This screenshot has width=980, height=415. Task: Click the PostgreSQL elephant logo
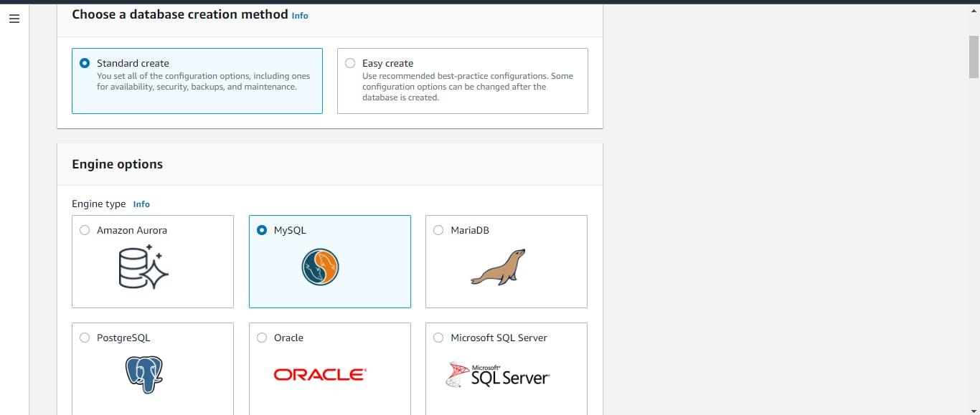tap(143, 374)
